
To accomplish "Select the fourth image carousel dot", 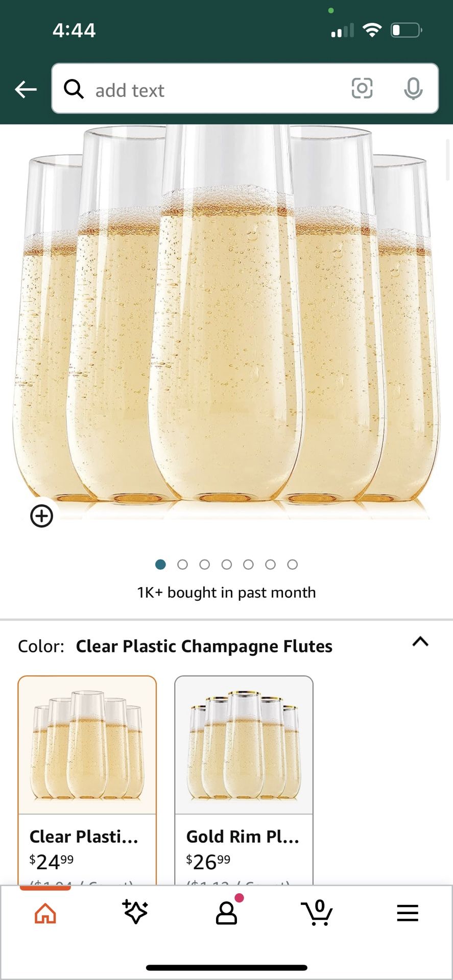I will [226, 564].
